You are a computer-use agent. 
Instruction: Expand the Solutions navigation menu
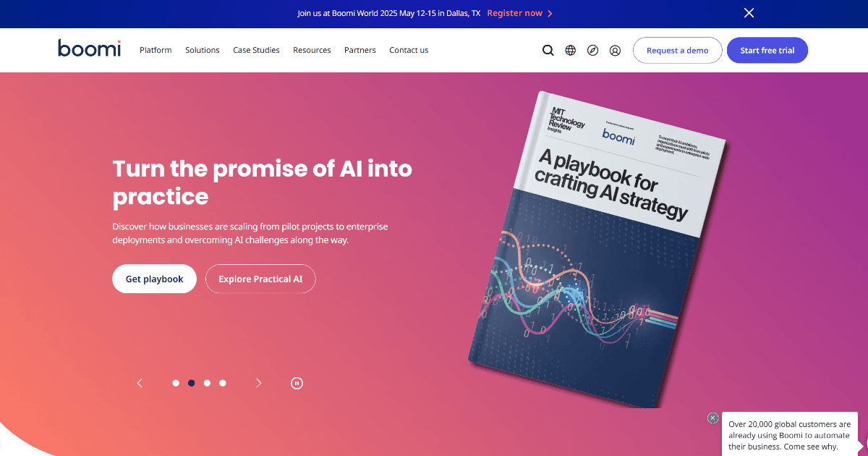click(203, 50)
